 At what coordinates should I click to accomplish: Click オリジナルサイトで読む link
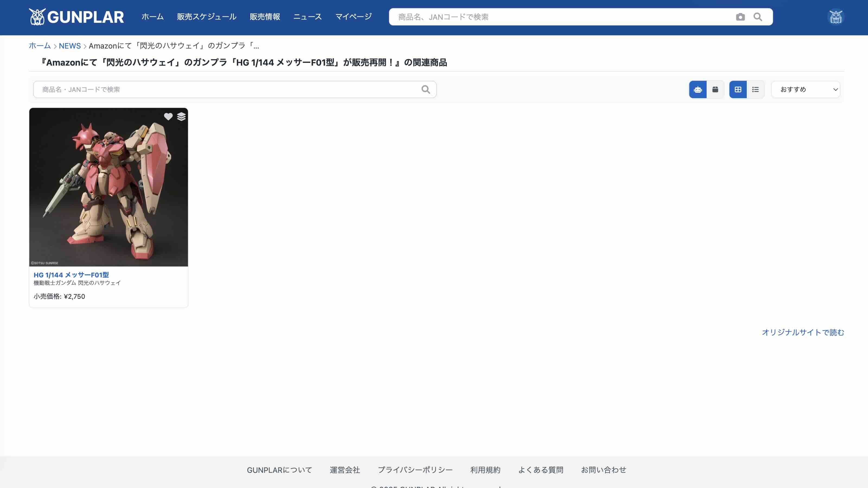[x=803, y=332]
